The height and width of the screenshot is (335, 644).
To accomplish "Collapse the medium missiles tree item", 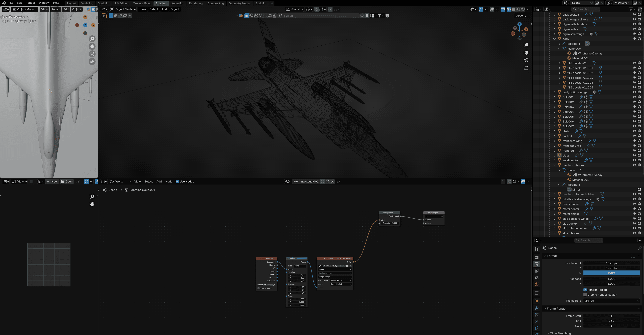I will [554, 165].
